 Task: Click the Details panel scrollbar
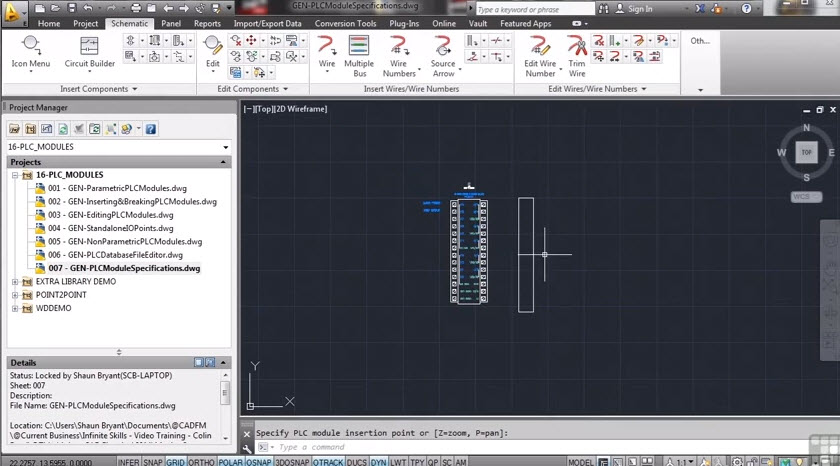[226, 406]
